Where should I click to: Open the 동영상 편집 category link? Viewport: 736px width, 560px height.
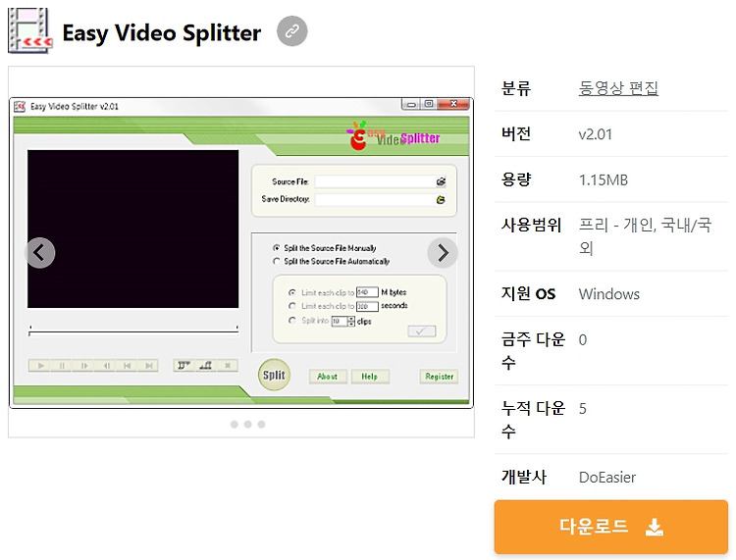tap(618, 87)
